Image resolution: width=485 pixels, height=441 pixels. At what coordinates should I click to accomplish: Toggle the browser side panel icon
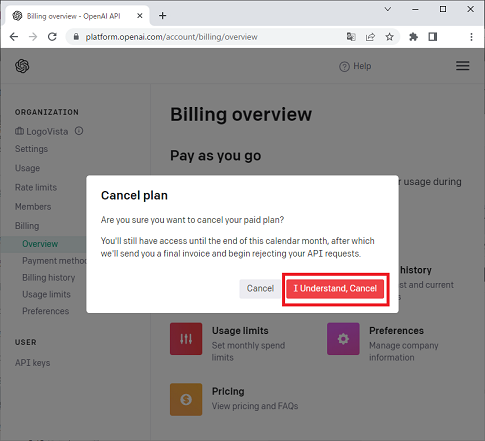click(x=433, y=37)
